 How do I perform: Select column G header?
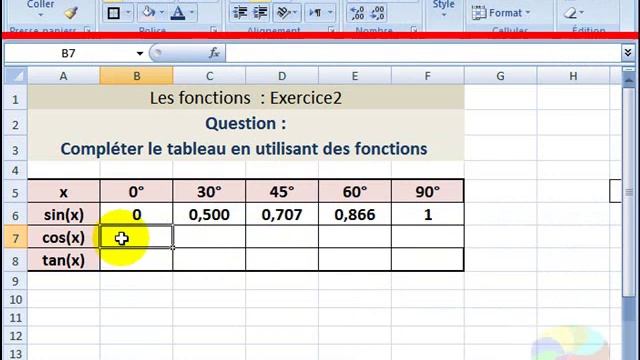click(500, 76)
